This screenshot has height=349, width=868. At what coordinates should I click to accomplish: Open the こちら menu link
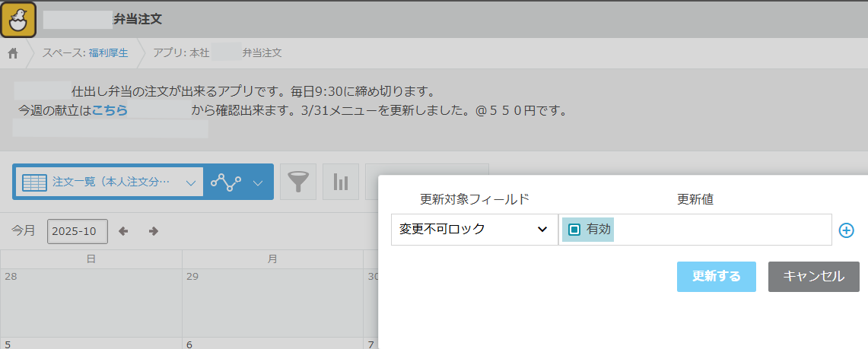click(109, 110)
